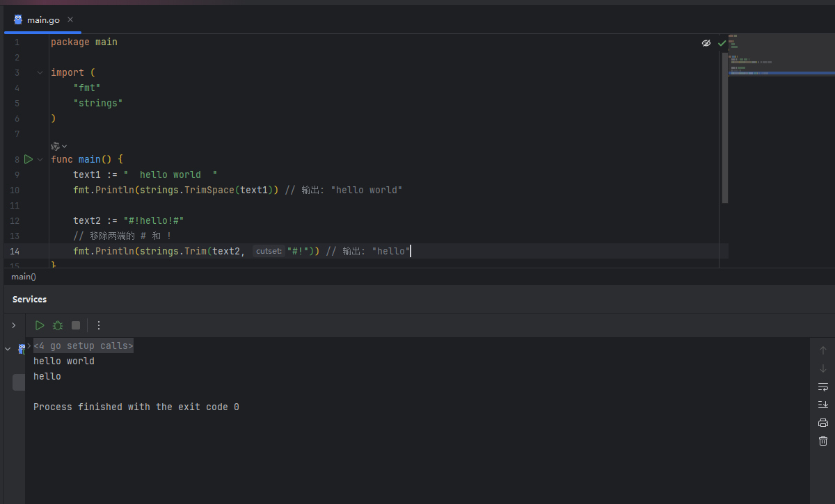Collapse the func main fold arrow
Image resolution: width=835 pixels, height=504 pixels.
coord(40,159)
